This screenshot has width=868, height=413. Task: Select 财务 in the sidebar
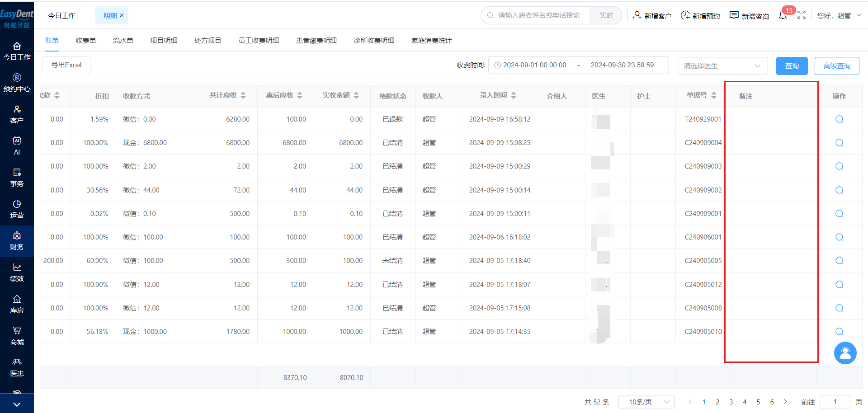tap(17, 241)
